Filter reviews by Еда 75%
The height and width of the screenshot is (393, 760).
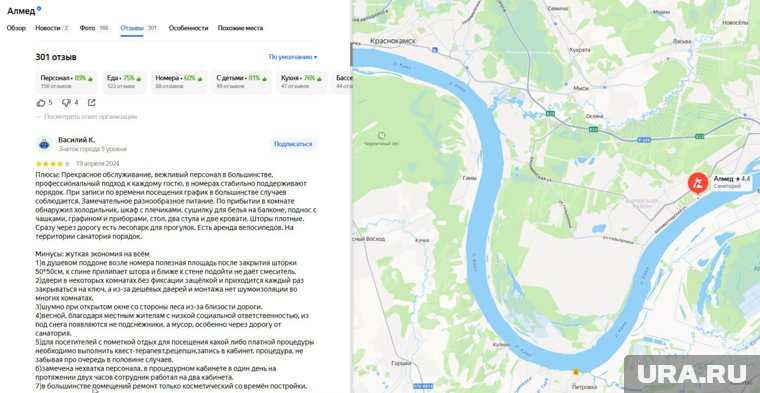click(x=125, y=82)
